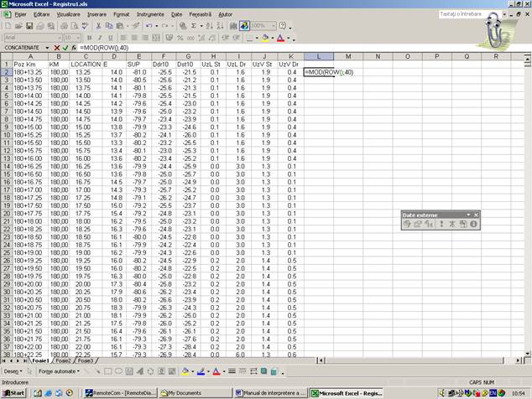Open the Format menu
This screenshot has height=399, width=532.
coord(122,14)
